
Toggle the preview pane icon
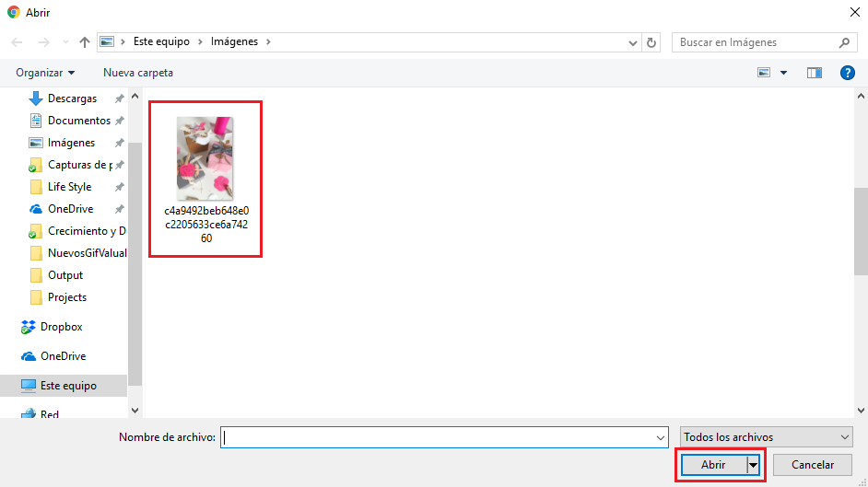(x=814, y=73)
